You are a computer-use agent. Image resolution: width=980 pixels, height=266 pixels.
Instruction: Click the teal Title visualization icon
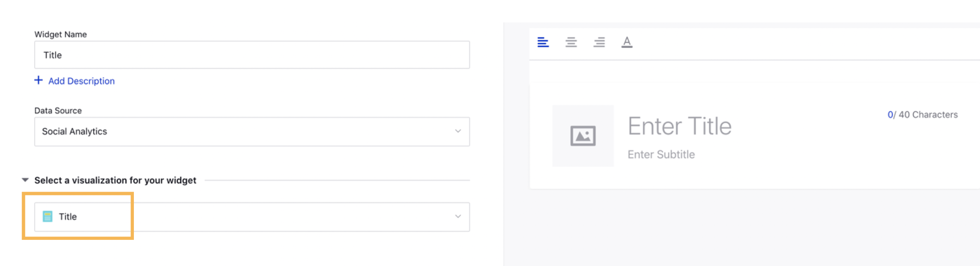(48, 216)
